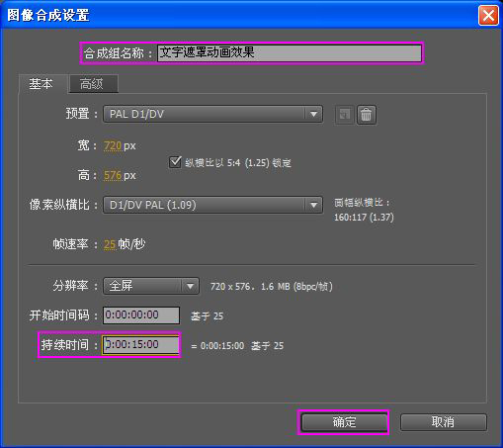Screen dimensions: 503x448
Task: Click the 持续时间 input field
Action: (x=141, y=345)
